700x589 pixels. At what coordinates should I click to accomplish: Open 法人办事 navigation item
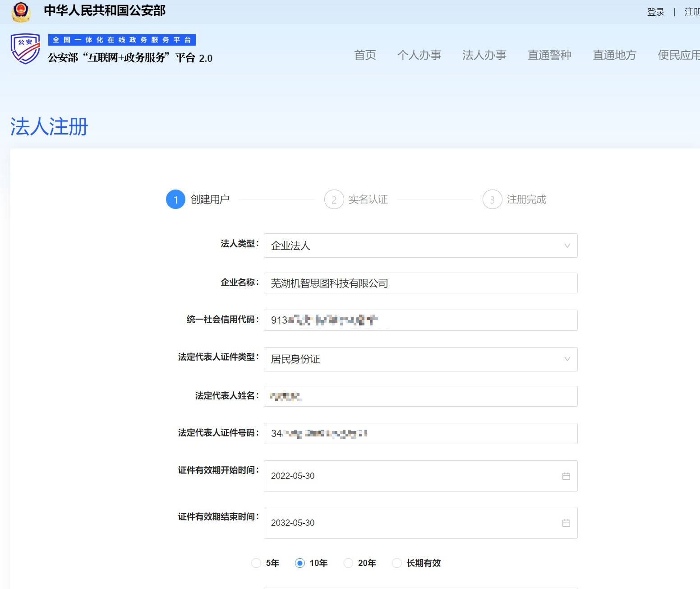click(x=484, y=55)
